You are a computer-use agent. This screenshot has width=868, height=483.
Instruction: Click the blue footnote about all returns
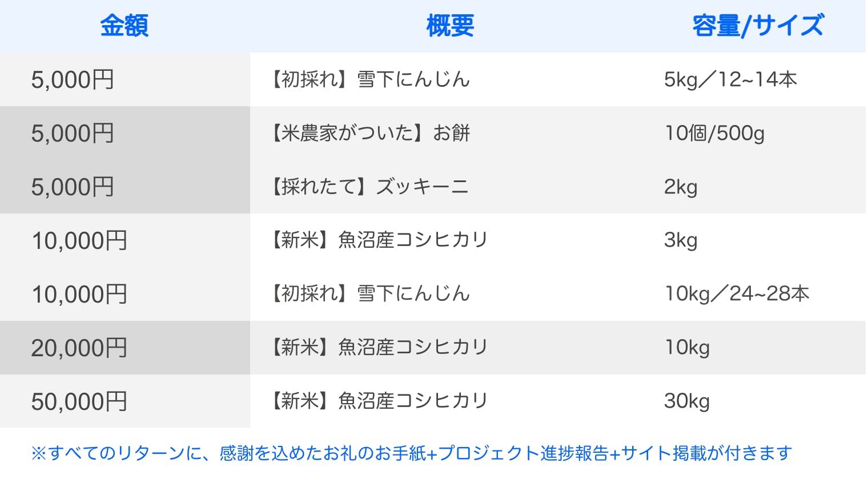point(411,453)
